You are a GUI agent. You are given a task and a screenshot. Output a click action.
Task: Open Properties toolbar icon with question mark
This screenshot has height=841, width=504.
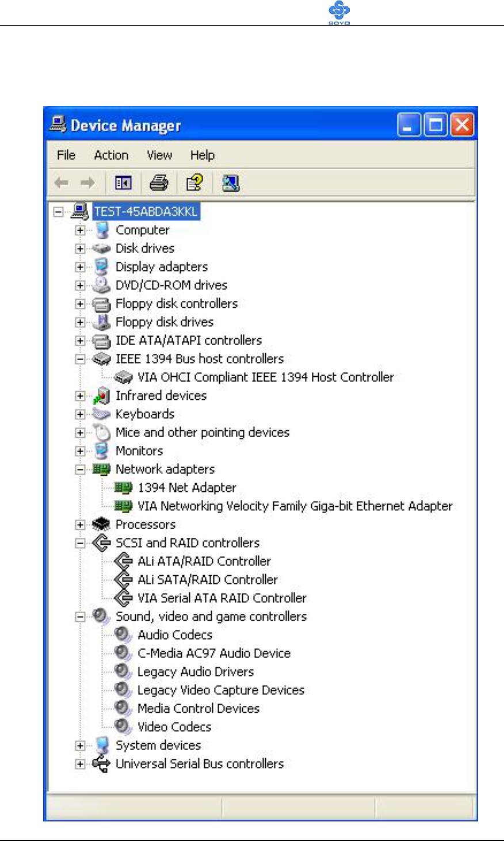pos(194,183)
